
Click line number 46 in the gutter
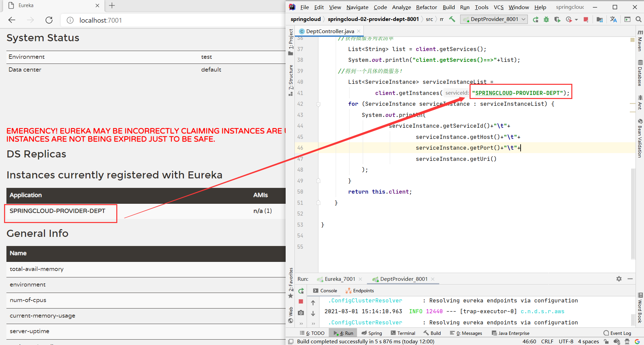(300, 148)
